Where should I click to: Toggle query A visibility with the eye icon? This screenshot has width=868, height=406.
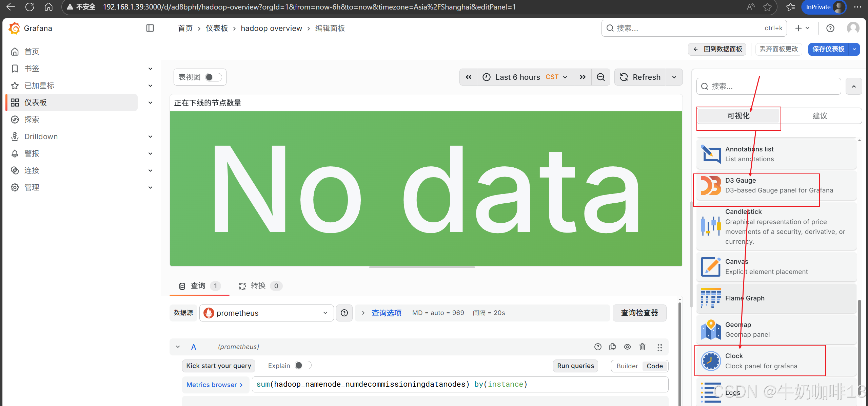627,347
